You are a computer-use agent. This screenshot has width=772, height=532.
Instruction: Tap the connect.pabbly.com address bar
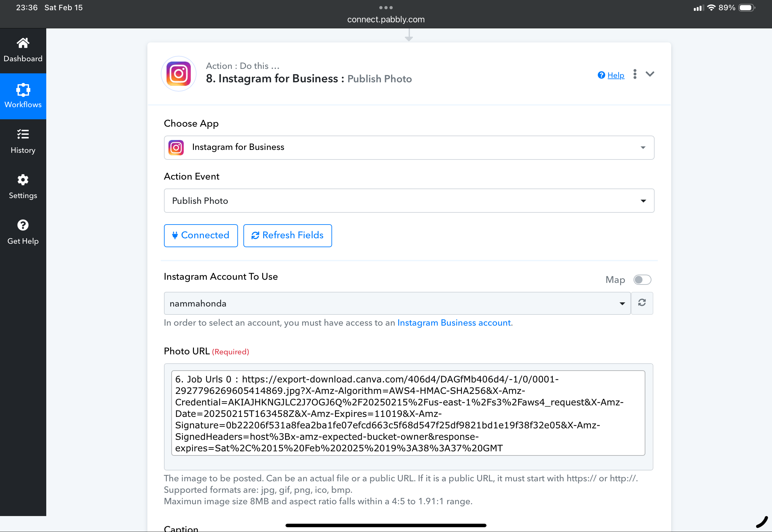tap(386, 19)
